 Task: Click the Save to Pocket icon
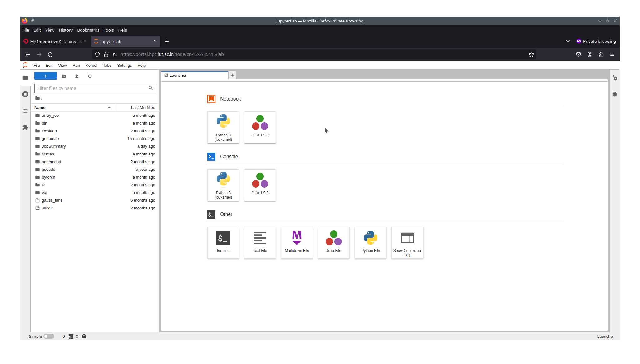click(x=578, y=54)
